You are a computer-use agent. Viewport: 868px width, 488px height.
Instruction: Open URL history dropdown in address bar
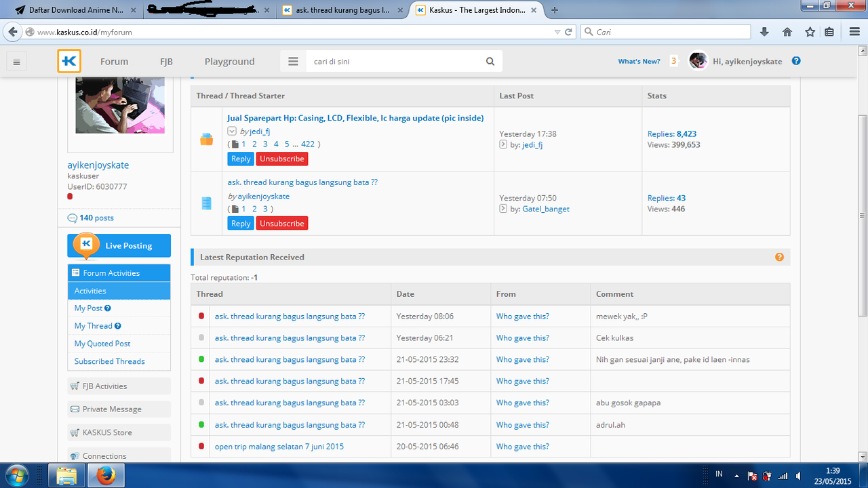(557, 32)
